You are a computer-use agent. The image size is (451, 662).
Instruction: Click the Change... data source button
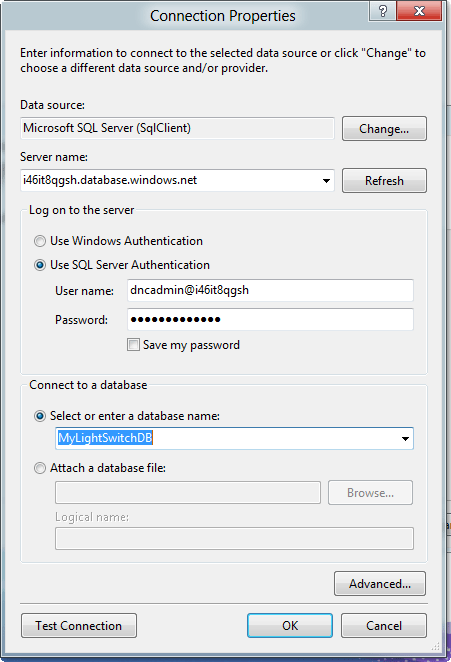(x=384, y=129)
